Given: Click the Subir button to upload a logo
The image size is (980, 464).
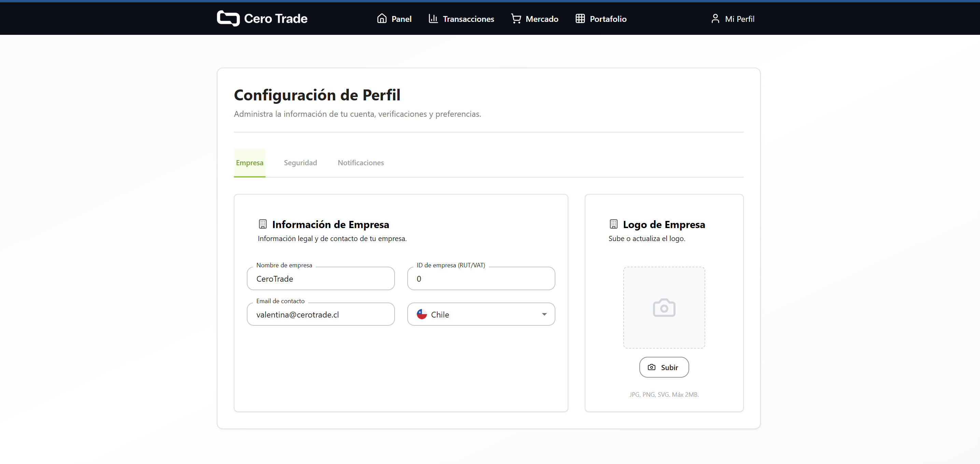Looking at the screenshot, I should pos(664,367).
